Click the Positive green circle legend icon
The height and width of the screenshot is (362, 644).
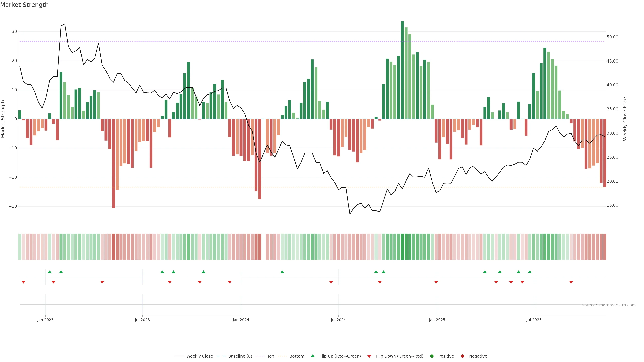[x=432, y=356]
